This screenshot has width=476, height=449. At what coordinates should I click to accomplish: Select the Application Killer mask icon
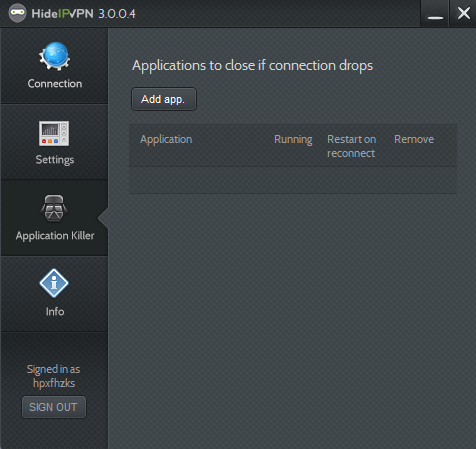[x=54, y=208]
